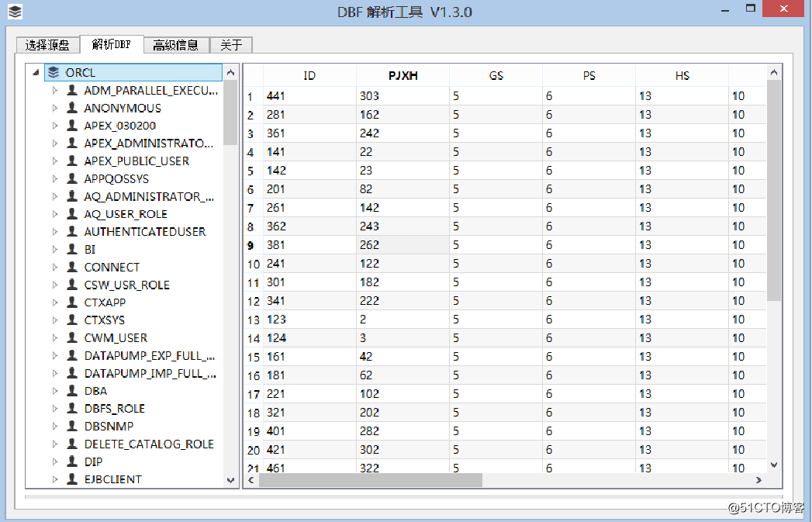Click the app icon in title bar
This screenshot has height=522, width=812.
click(15, 12)
